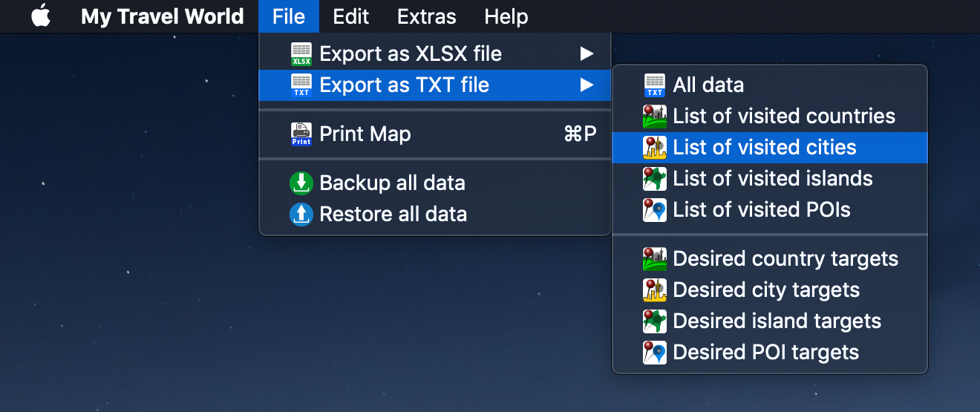This screenshot has width=980, height=412.
Task: Export Desired island targets
Action: click(770, 321)
